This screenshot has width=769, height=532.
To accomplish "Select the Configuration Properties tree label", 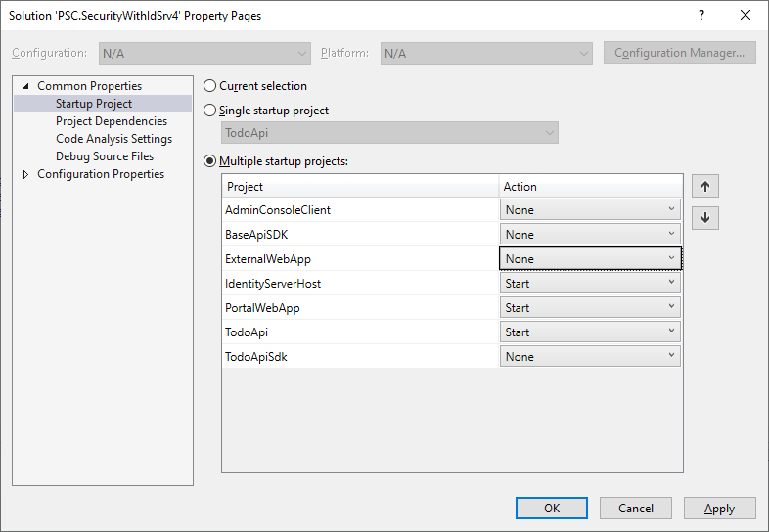I will coord(101,174).
